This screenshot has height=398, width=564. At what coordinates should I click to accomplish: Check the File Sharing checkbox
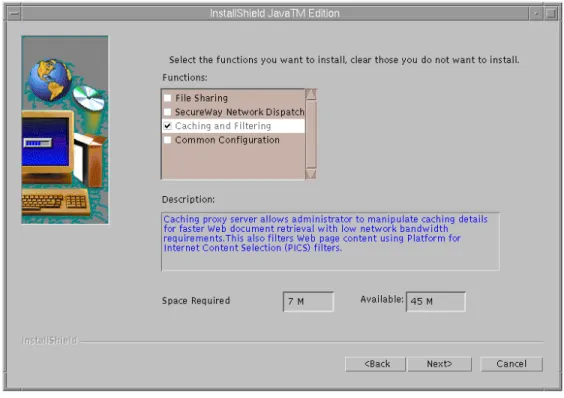coord(168,98)
